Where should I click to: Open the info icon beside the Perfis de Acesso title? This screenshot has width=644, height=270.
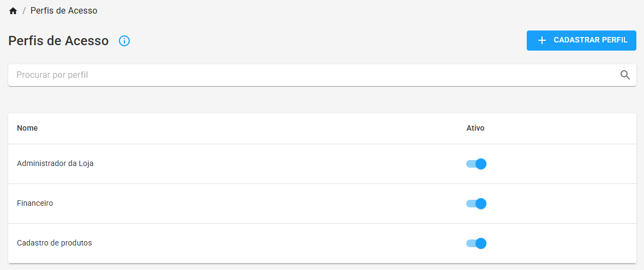[x=124, y=41]
